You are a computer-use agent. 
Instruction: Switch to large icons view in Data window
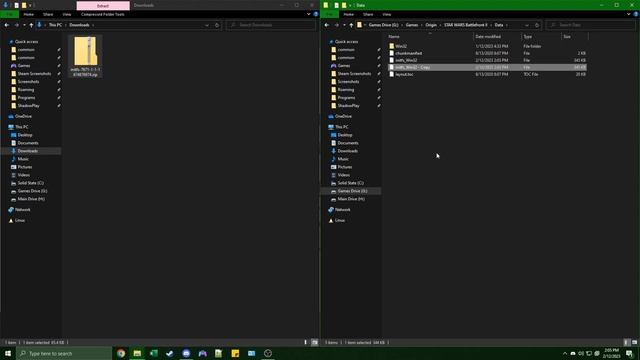point(635,342)
